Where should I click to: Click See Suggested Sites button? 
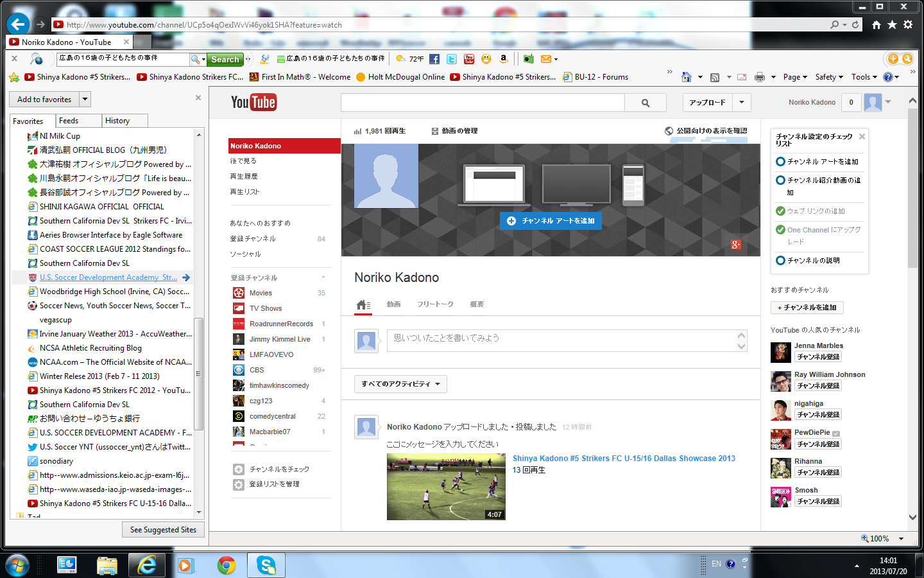point(163,530)
